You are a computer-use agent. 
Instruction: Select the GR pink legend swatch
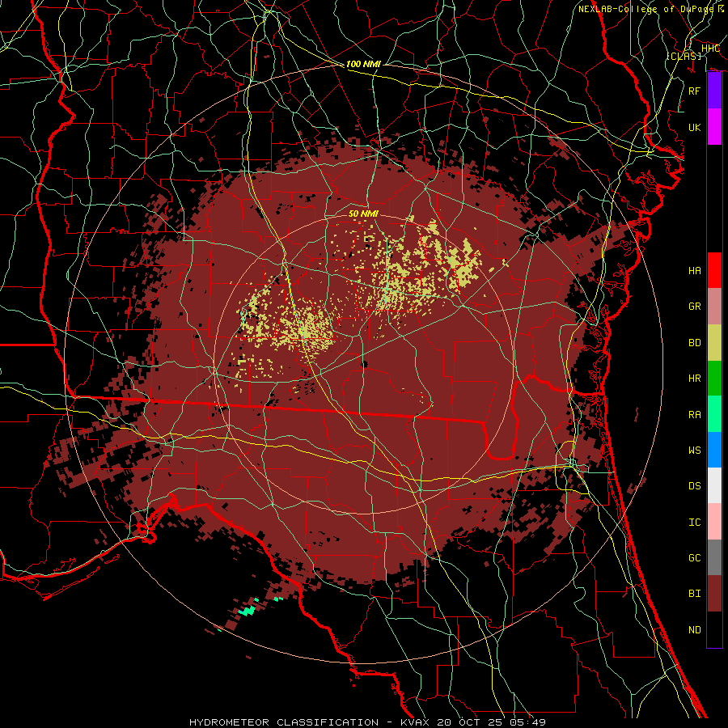pos(714,307)
